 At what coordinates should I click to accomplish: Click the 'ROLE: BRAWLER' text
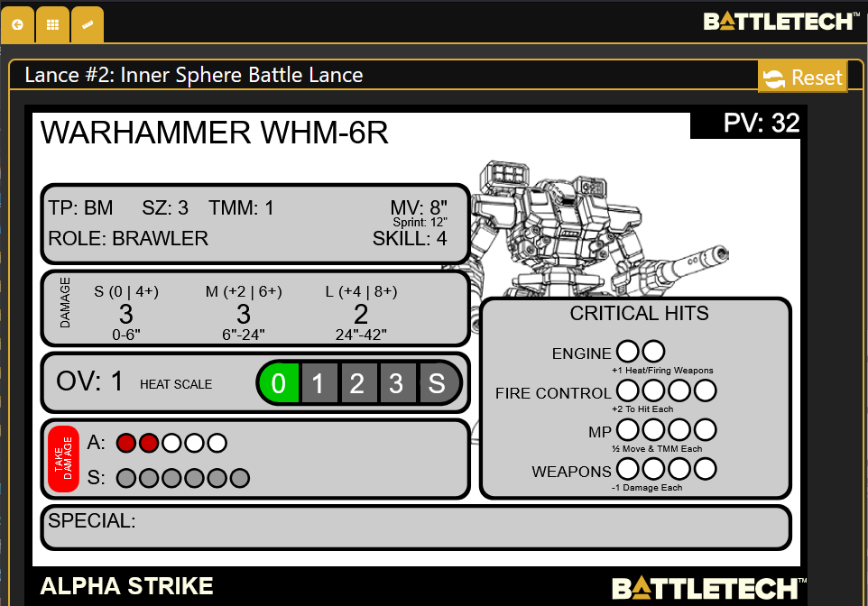(x=128, y=239)
